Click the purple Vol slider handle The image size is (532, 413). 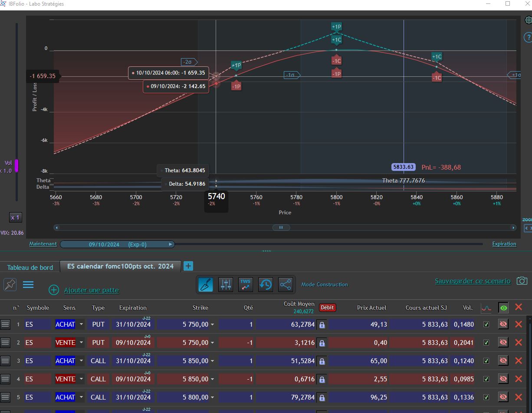[17, 166]
